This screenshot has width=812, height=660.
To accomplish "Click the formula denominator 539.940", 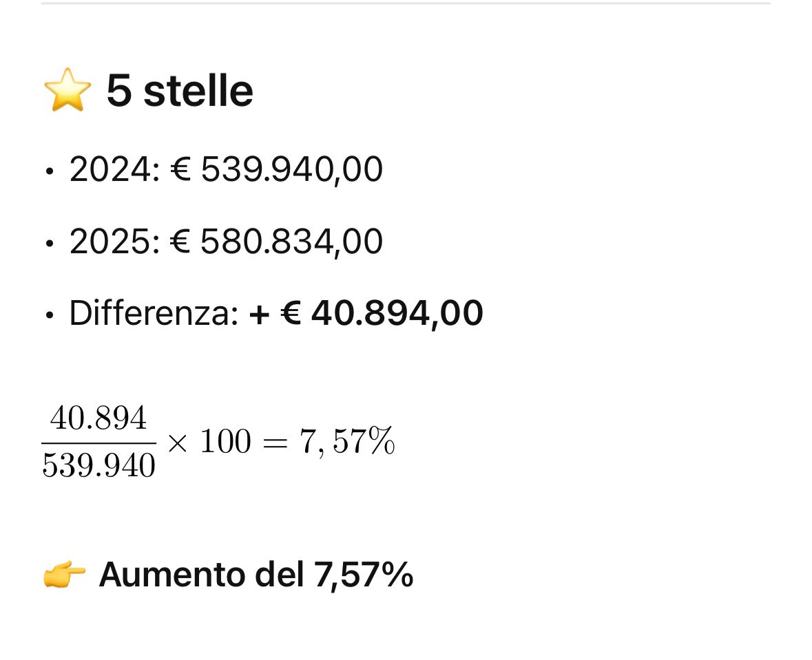I will tap(98, 466).
